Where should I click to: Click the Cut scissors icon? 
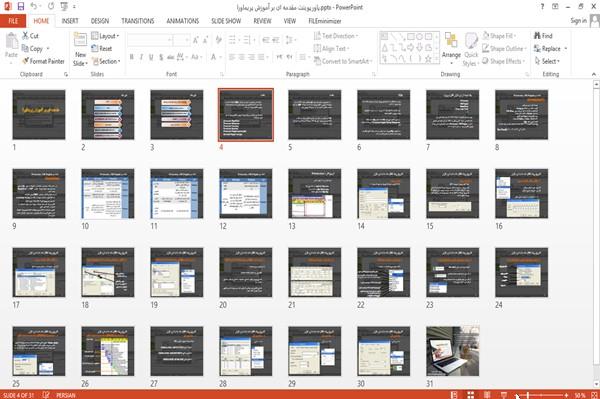[25, 36]
